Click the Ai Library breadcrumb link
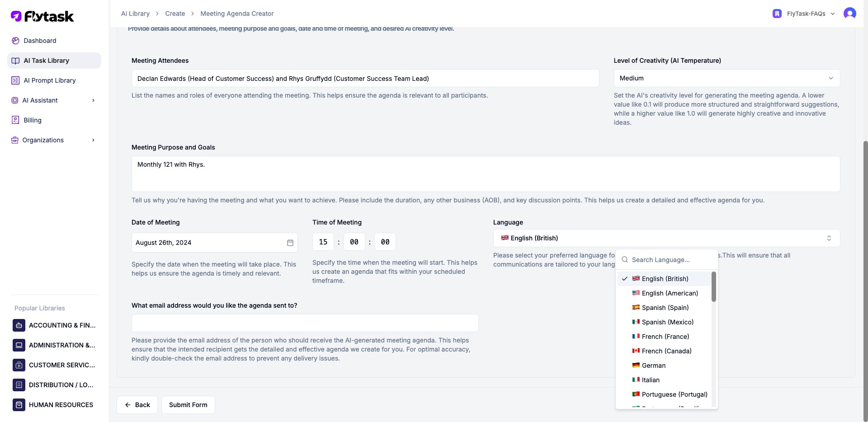This screenshot has height=422, width=868. [x=135, y=14]
